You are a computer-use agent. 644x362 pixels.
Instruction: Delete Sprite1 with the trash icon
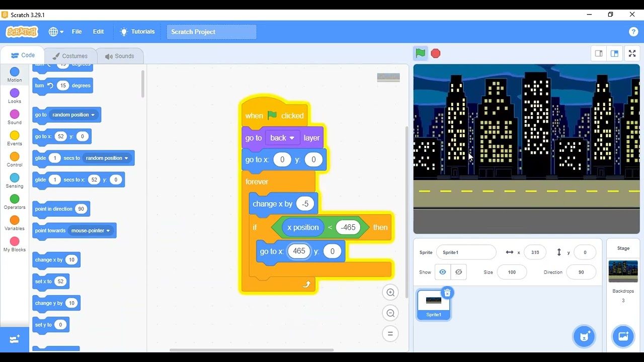tap(447, 293)
